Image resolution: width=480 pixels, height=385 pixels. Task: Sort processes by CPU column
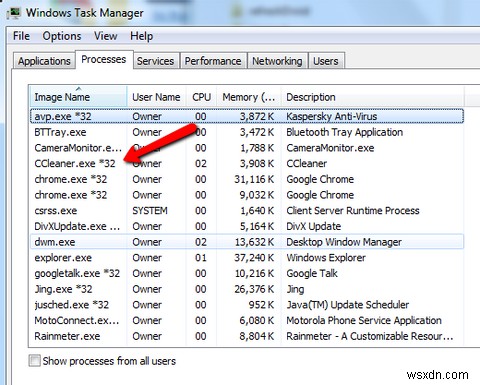201,97
